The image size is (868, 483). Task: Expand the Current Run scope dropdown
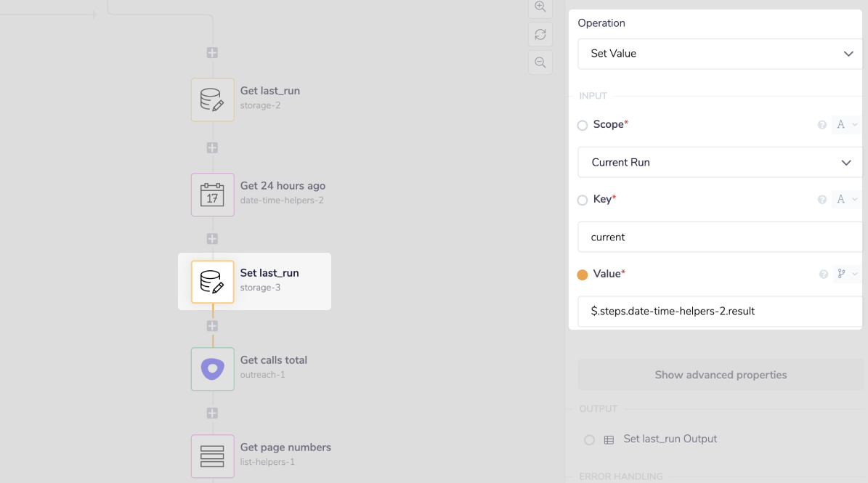[719, 163]
